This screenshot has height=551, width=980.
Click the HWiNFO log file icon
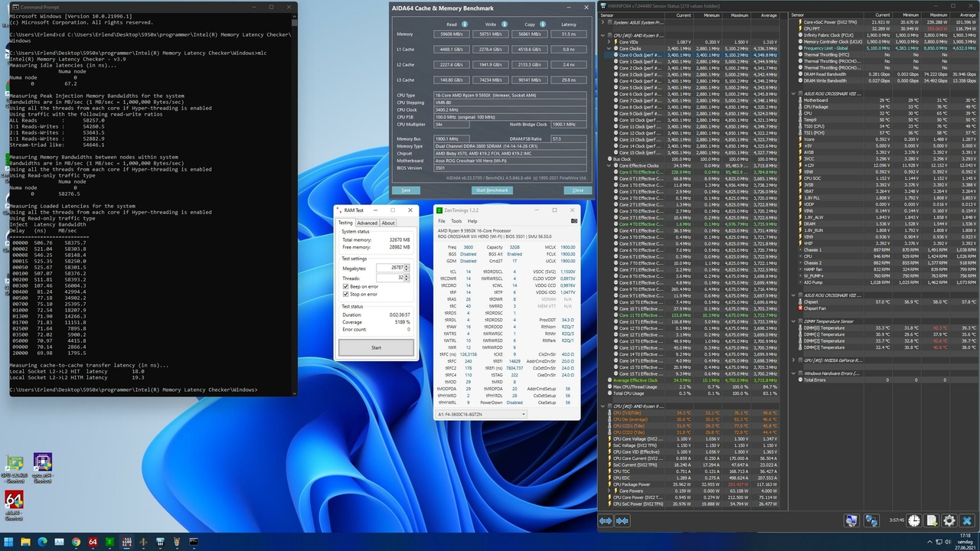pyautogui.click(x=932, y=521)
